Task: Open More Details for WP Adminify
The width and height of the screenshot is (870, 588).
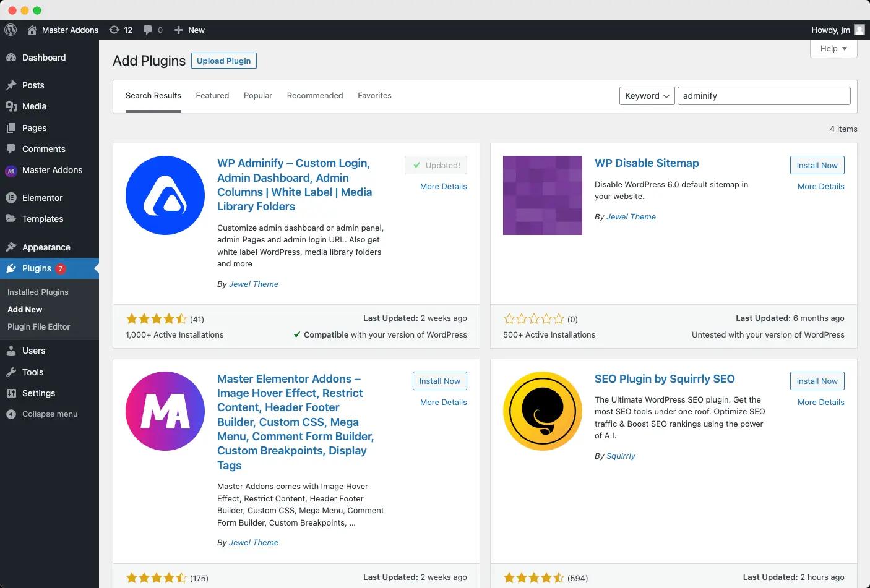Action: click(x=444, y=186)
